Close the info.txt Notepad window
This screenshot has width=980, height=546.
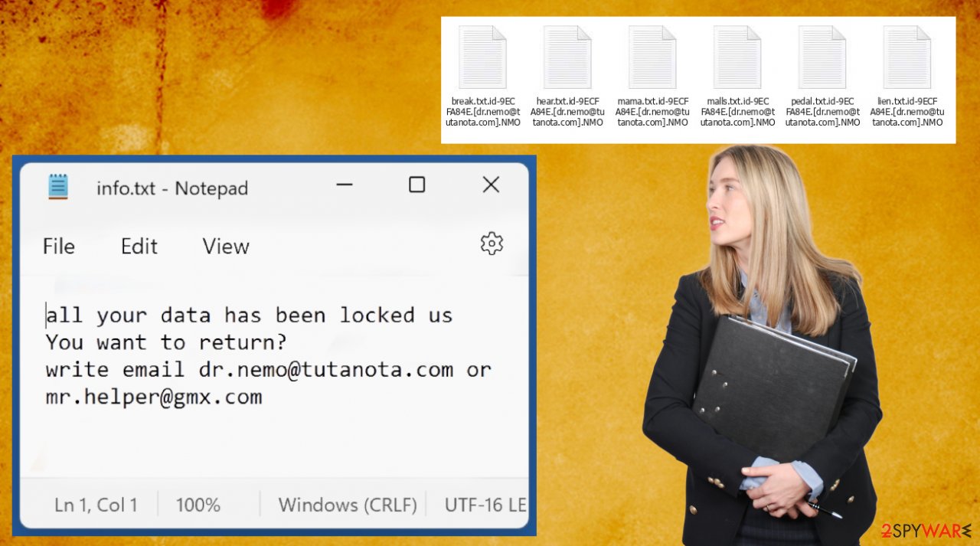pyautogui.click(x=491, y=185)
